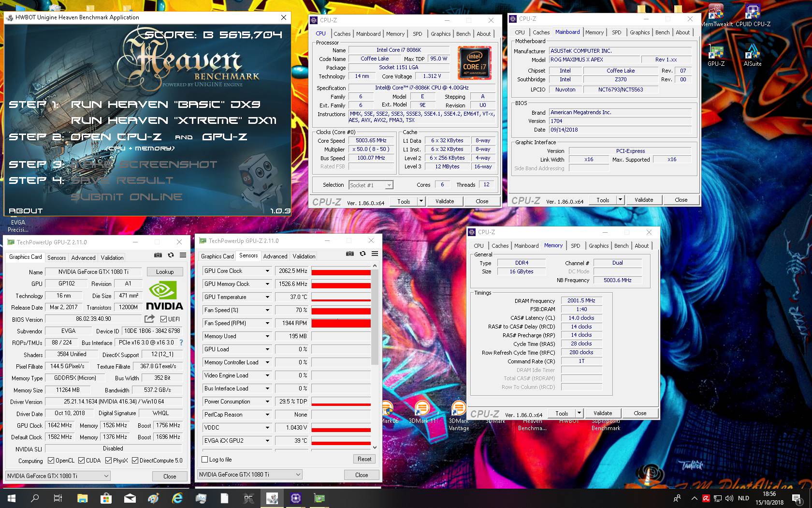
Task: Open Graphics tab in CPU-Z Memory window
Action: coord(598,246)
